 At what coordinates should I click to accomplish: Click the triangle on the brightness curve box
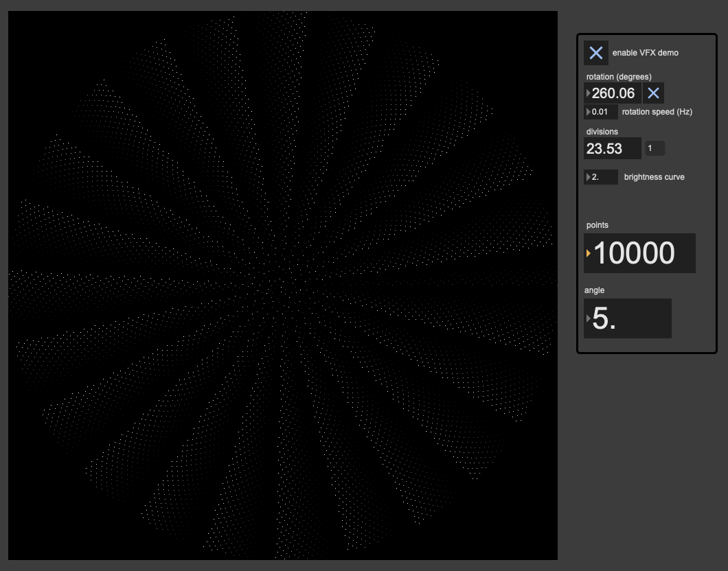click(x=588, y=177)
